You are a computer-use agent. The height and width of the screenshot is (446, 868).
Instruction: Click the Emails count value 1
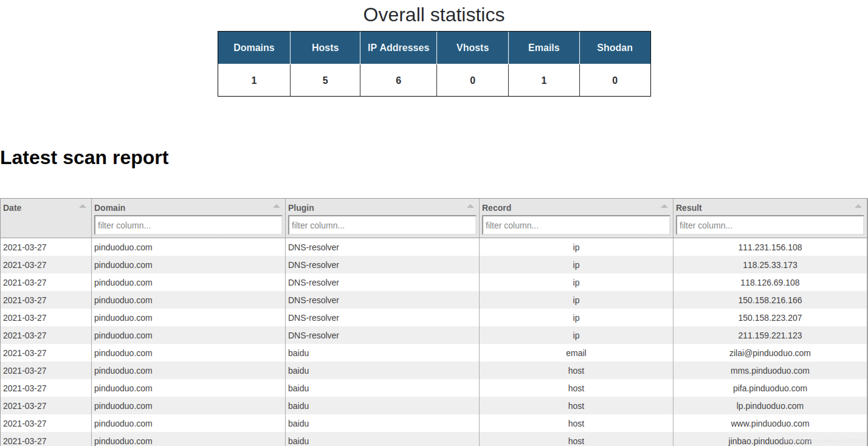[x=544, y=80]
